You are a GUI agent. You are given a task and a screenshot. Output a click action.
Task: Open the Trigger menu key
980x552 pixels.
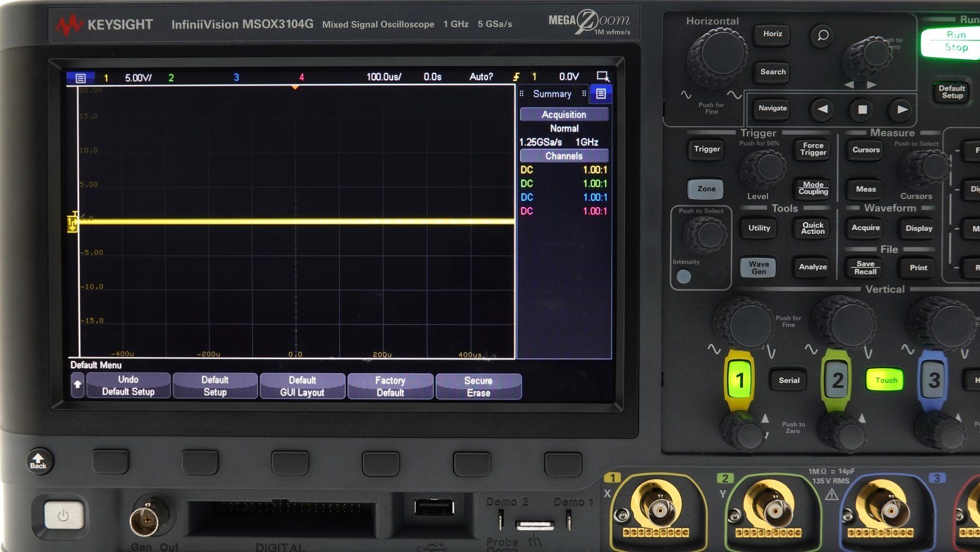point(707,149)
